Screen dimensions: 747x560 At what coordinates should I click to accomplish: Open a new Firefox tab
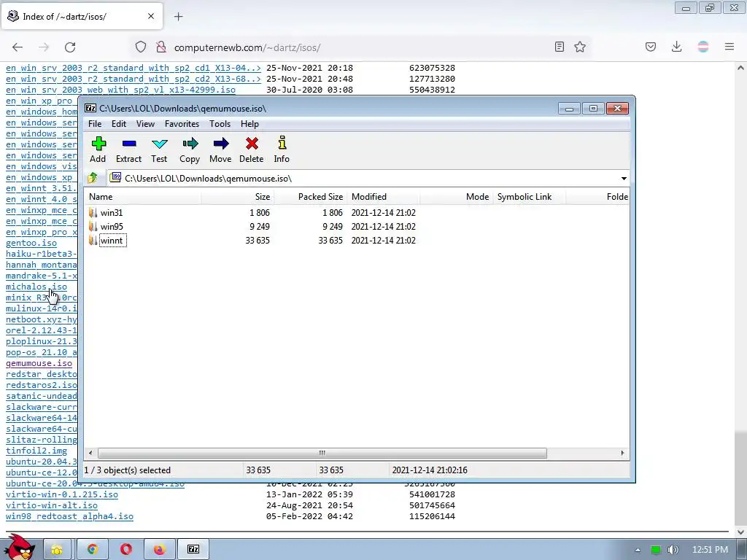(179, 17)
